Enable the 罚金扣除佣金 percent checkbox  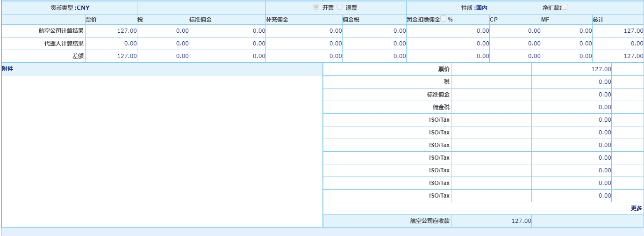click(x=443, y=19)
